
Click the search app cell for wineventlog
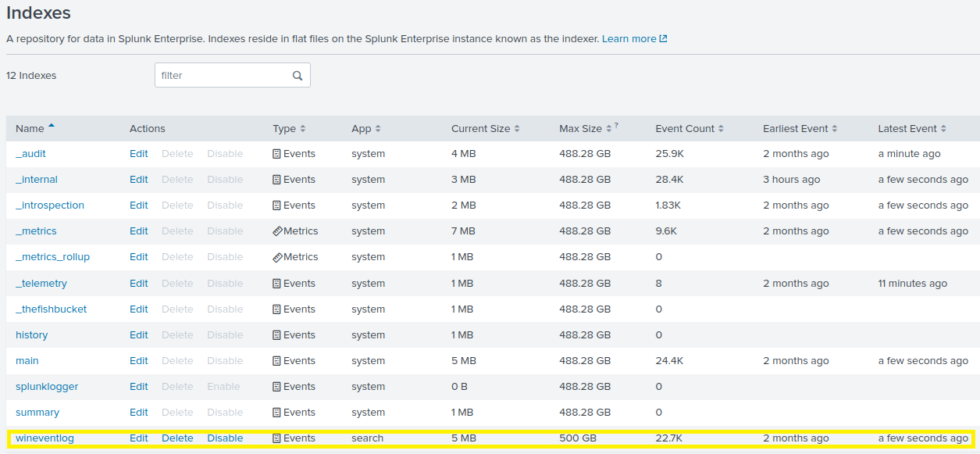(x=367, y=438)
